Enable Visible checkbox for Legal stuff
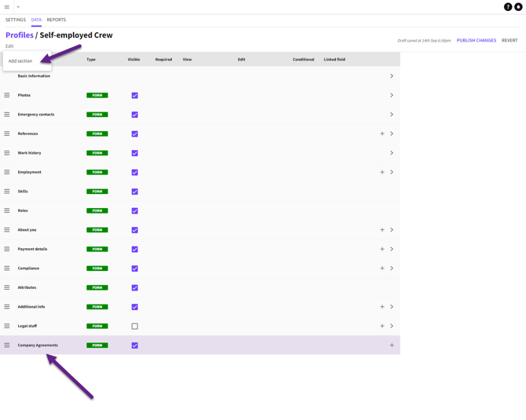 (x=135, y=327)
